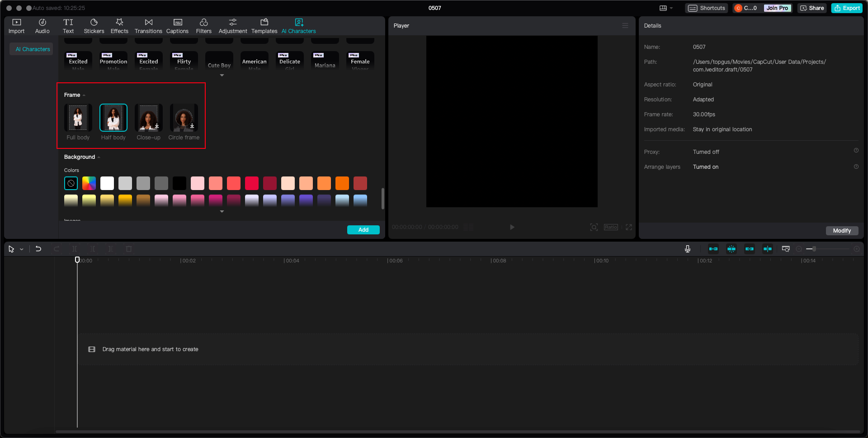Open the Templates tab
868x438 pixels.
(264, 26)
